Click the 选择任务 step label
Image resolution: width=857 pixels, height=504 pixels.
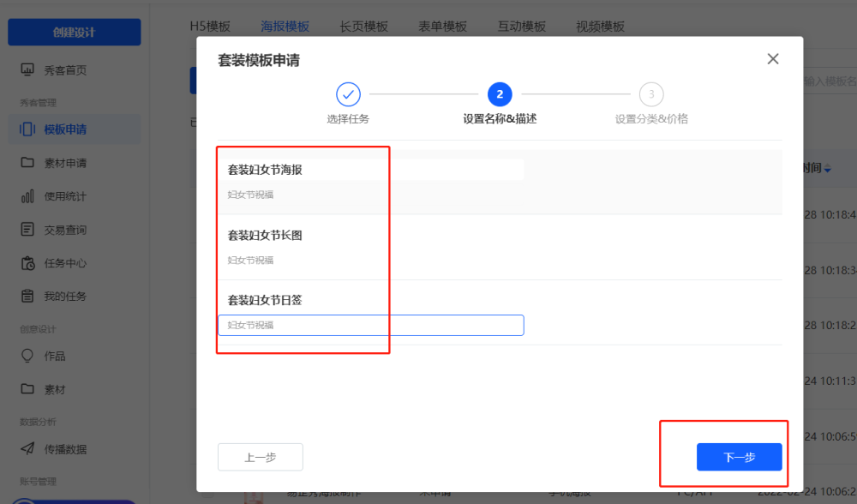(x=348, y=118)
